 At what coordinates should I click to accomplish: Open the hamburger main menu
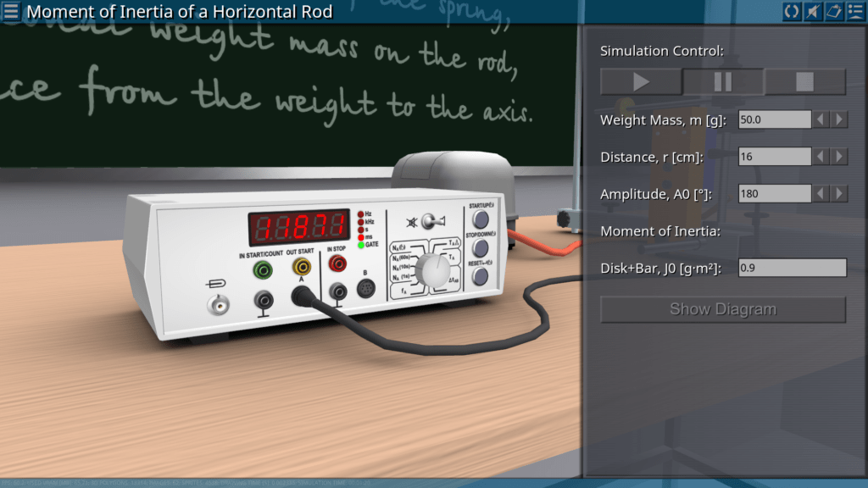(12, 11)
